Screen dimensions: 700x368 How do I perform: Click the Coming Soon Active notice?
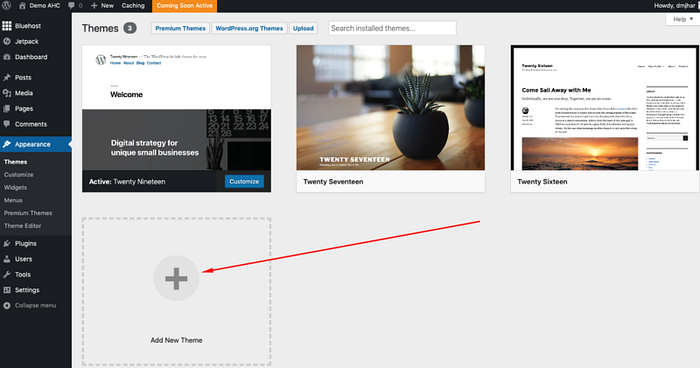click(184, 6)
